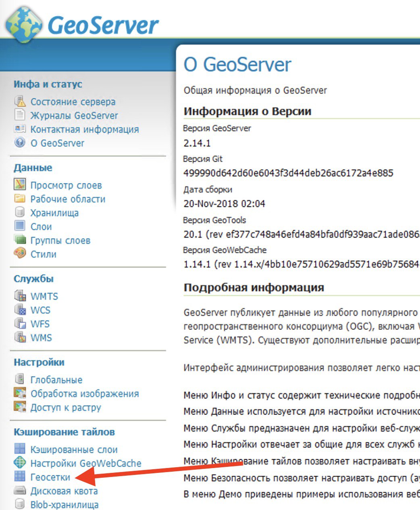
Task: Click the Инфа и статус section header
Action: tap(48, 84)
